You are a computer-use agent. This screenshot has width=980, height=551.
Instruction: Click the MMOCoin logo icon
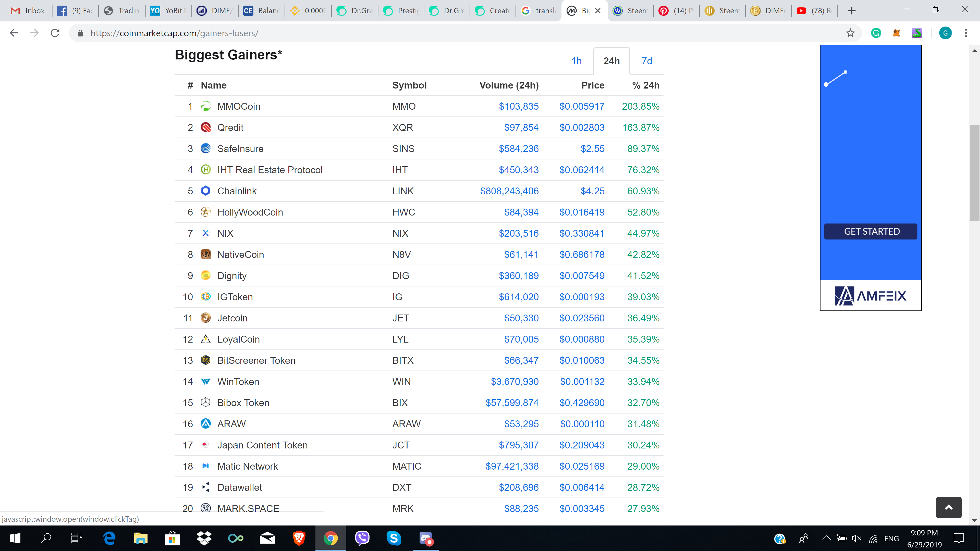[x=205, y=106]
